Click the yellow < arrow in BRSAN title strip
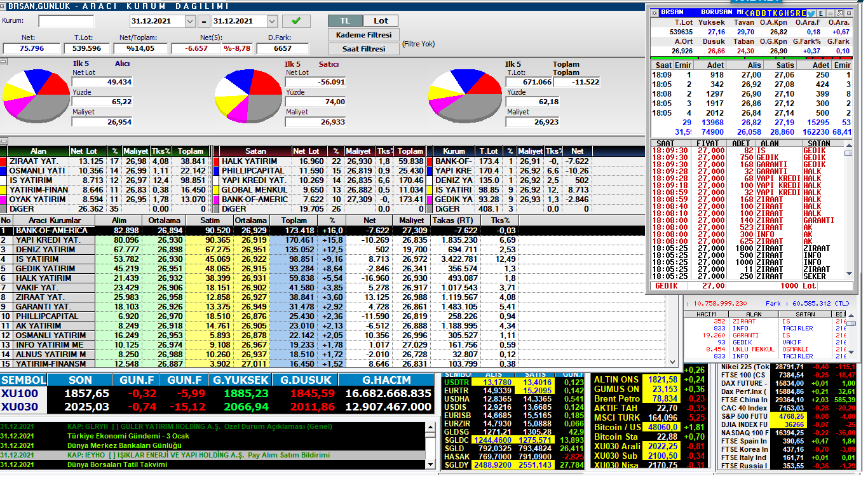The image size is (868, 488). point(747,13)
